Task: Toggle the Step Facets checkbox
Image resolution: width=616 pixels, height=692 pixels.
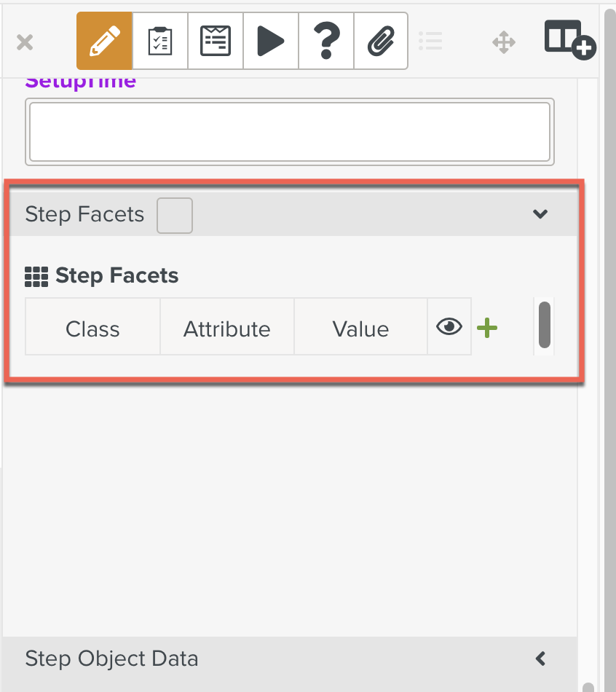Action: click(175, 215)
